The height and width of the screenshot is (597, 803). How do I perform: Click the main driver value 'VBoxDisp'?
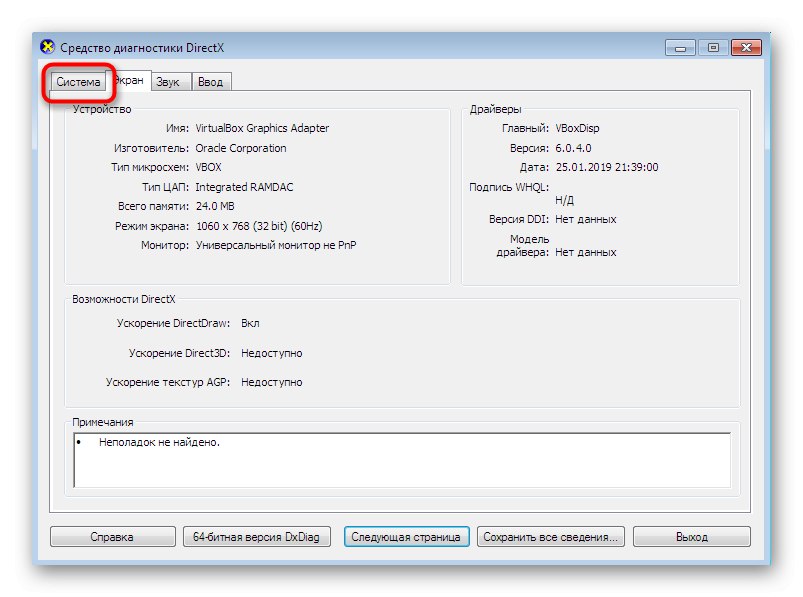click(x=577, y=128)
